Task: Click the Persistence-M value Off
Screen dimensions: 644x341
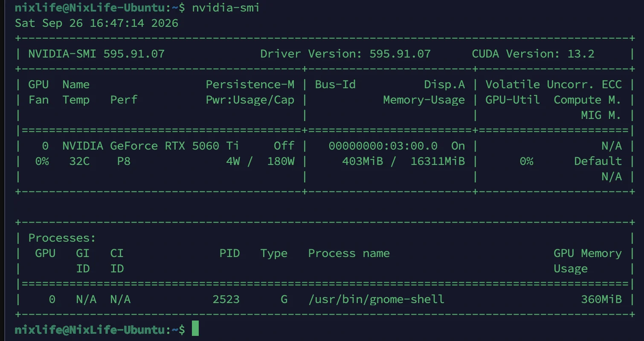Action: click(x=284, y=146)
